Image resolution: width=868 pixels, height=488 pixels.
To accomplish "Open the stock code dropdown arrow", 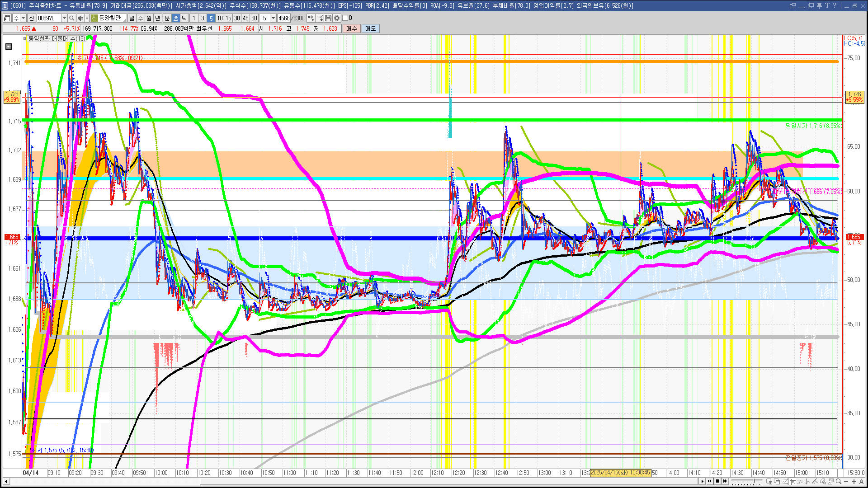I will (x=64, y=18).
